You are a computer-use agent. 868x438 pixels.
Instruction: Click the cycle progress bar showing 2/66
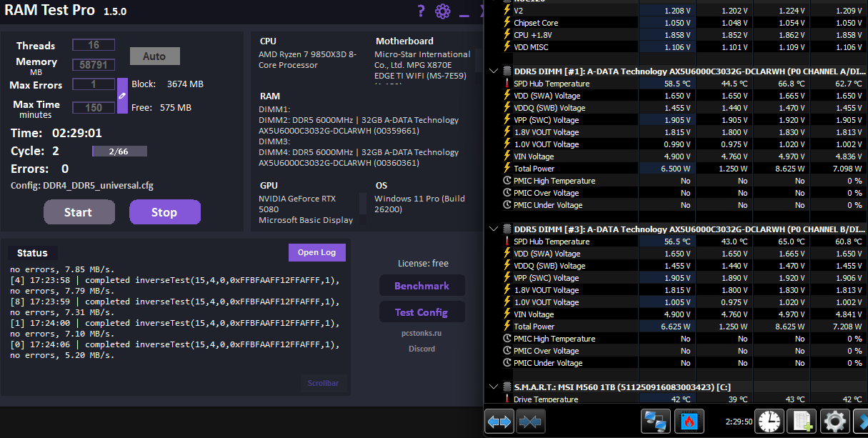click(x=119, y=151)
